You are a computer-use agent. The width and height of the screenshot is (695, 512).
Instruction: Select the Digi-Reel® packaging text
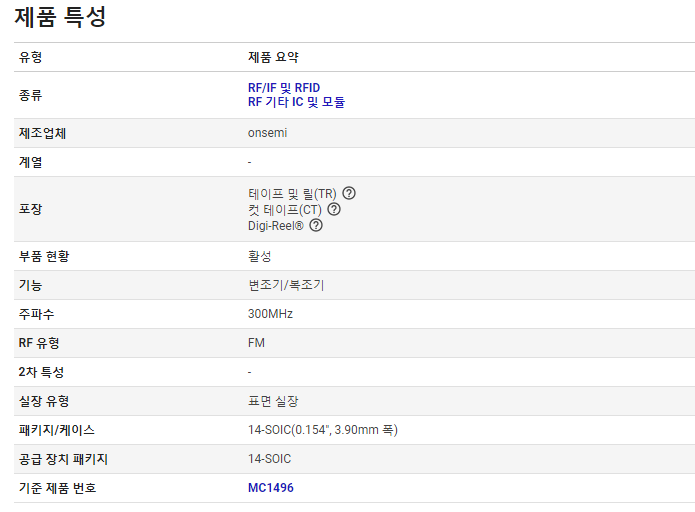coord(276,225)
